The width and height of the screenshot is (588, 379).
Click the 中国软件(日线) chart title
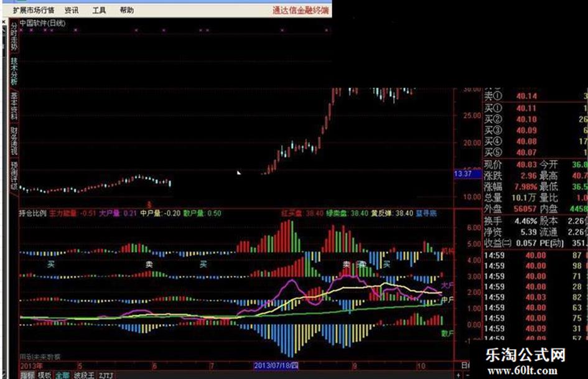(42, 23)
